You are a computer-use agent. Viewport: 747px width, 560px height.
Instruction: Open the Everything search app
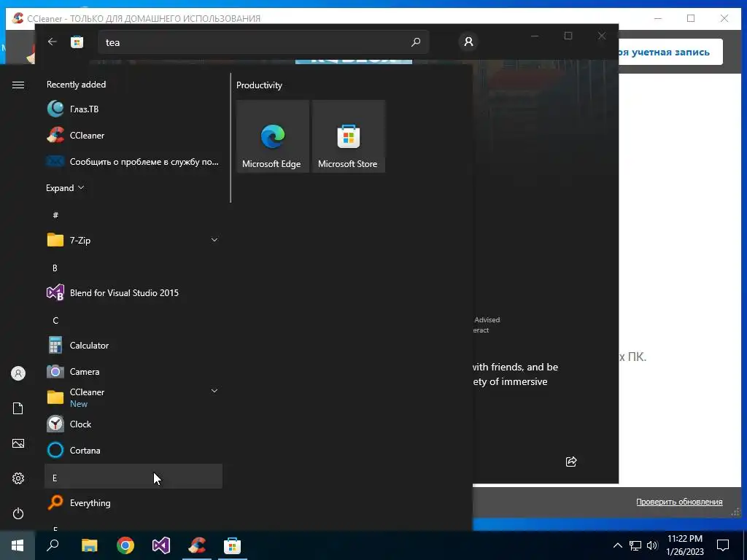point(133,503)
